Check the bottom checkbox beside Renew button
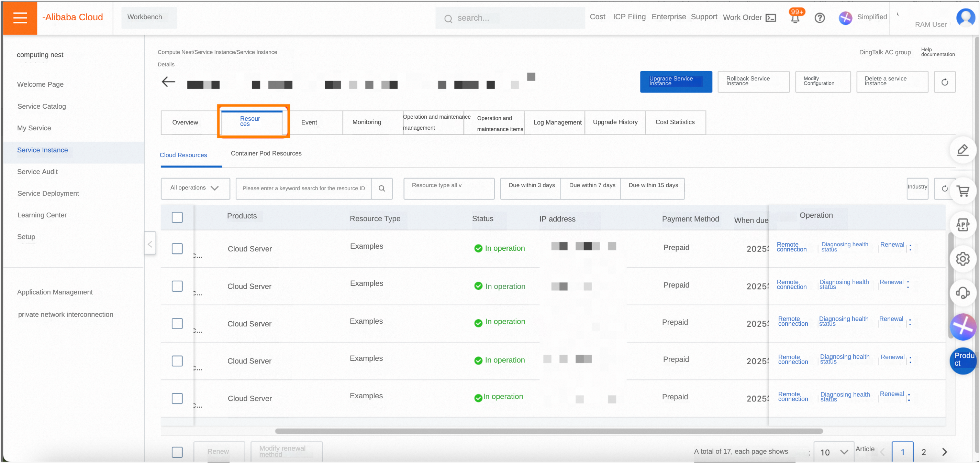 pyautogui.click(x=177, y=452)
